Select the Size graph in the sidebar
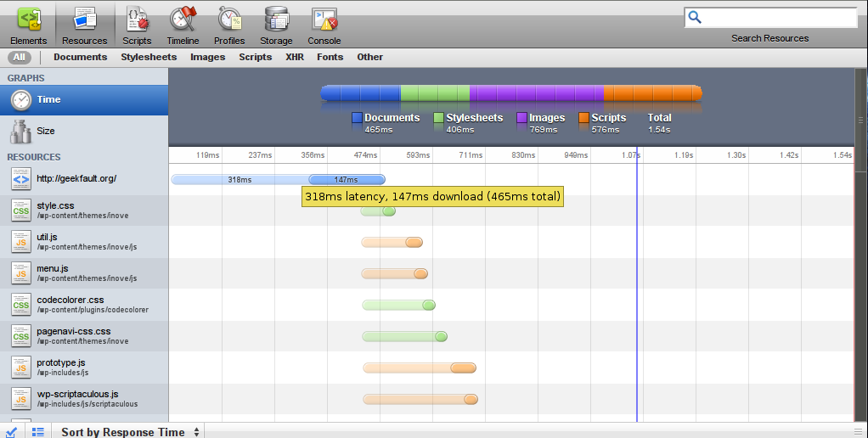This screenshot has width=868, height=438. (46, 131)
